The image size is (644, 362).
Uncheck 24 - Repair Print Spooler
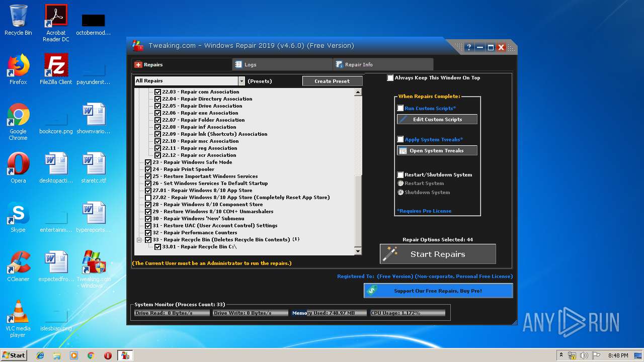[148, 169]
